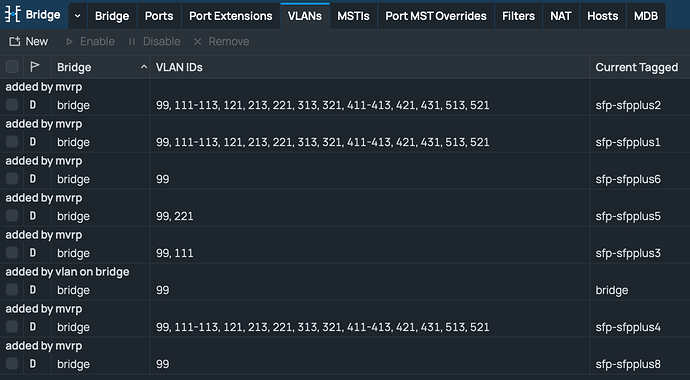Click the 'added by mvrp' comment above sfp-sfpplus2

coord(44,87)
